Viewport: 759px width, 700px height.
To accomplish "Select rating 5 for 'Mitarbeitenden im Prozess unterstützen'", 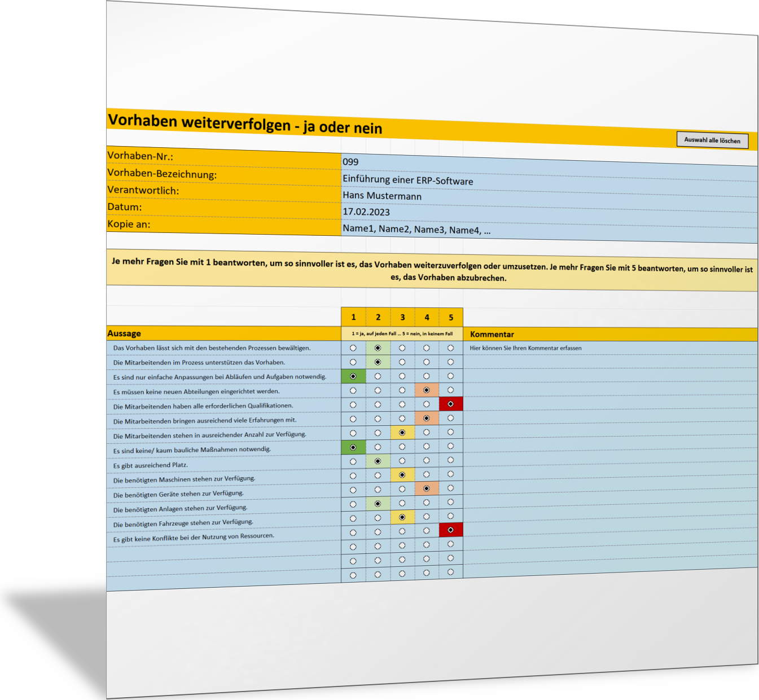I will click(x=450, y=362).
